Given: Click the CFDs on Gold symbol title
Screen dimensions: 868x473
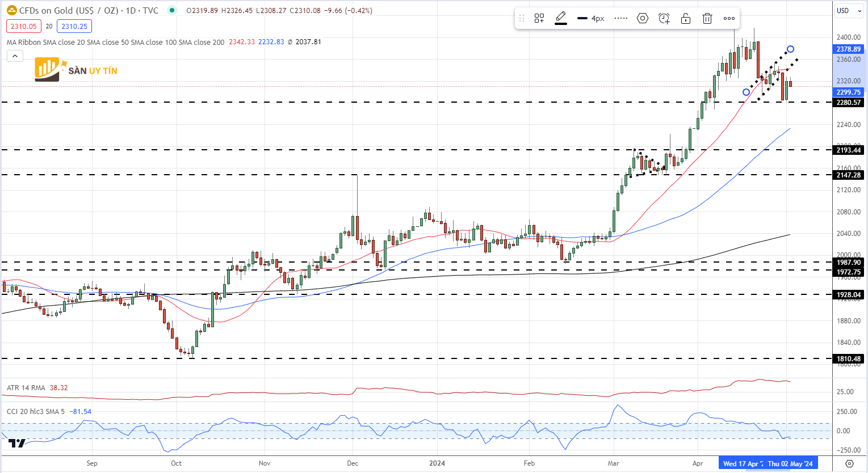Looking at the screenshot, I should click(x=89, y=10).
